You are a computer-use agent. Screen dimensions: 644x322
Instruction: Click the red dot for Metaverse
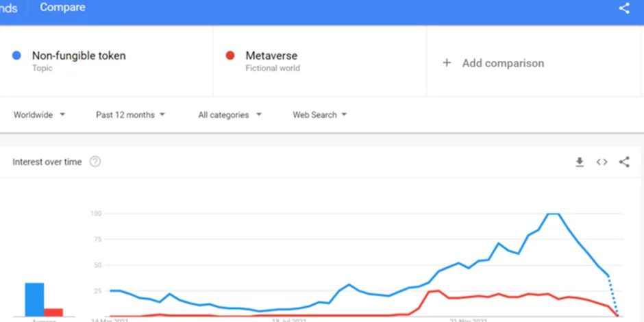(x=231, y=55)
